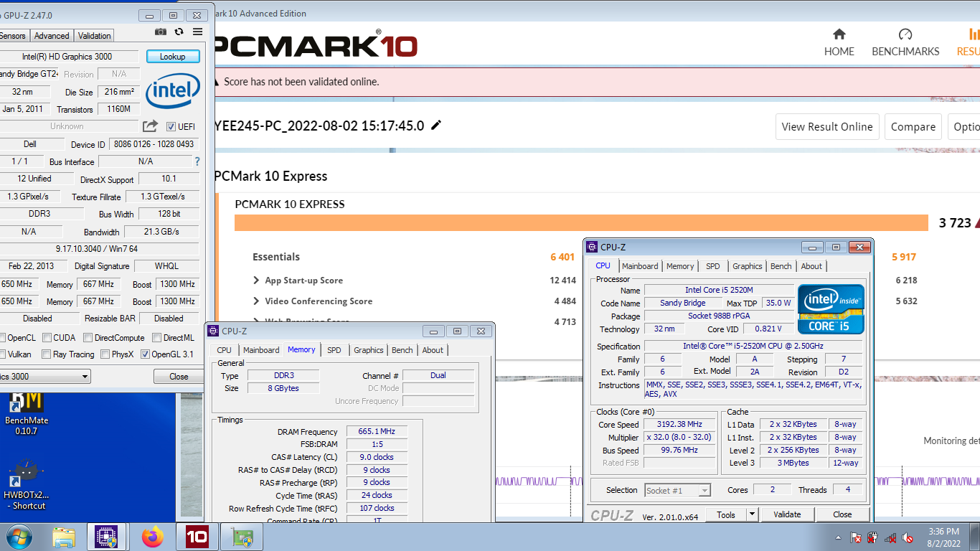This screenshot has width=980, height=551.
Task: Take a GPU-Z screenshot with camera icon
Action: (161, 32)
